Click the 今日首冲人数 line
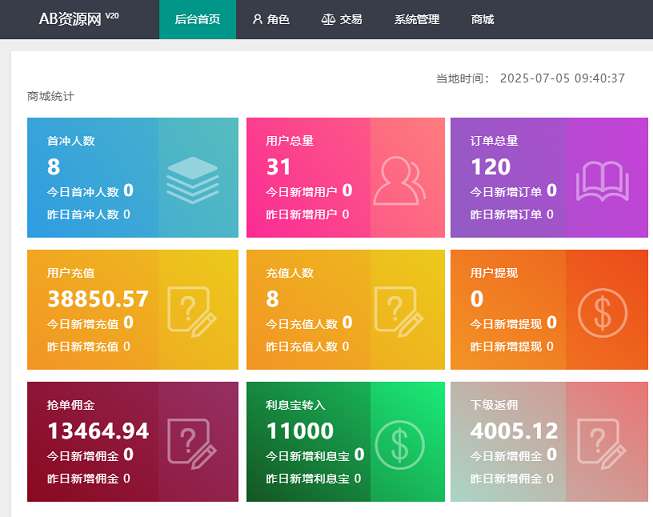 pos(90,191)
